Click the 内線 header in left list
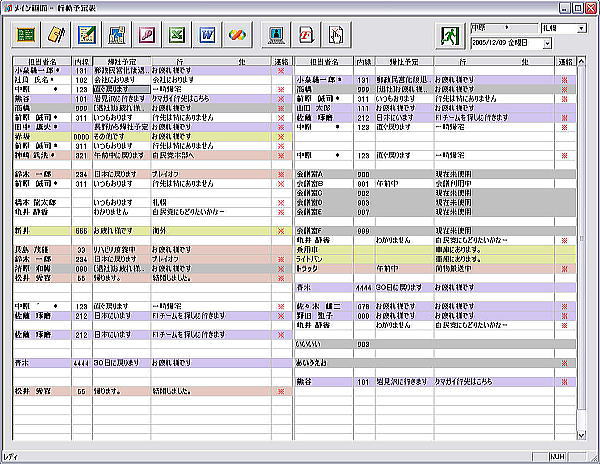Viewport: 600px width, 464px height. pyautogui.click(x=82, y=62)
